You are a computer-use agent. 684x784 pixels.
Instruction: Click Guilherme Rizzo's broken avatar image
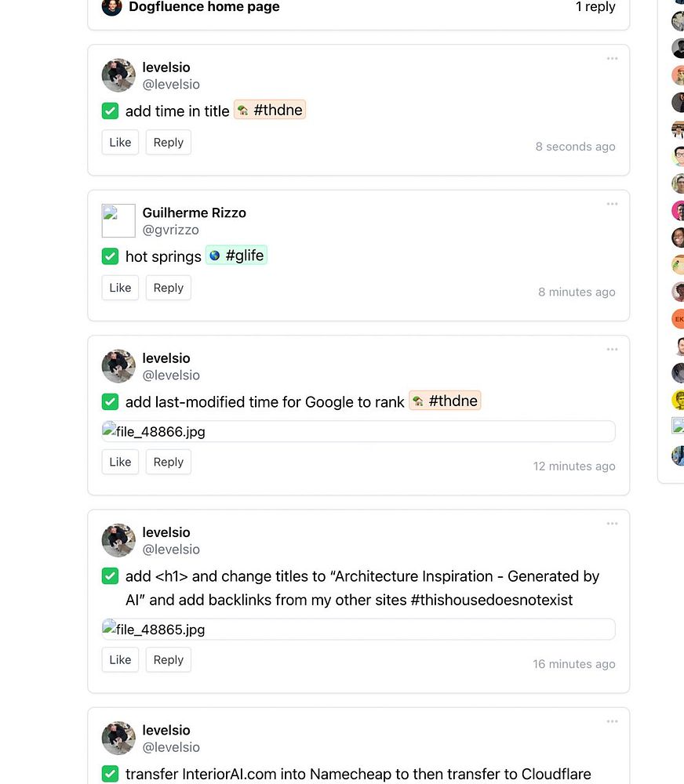[118, 221]
